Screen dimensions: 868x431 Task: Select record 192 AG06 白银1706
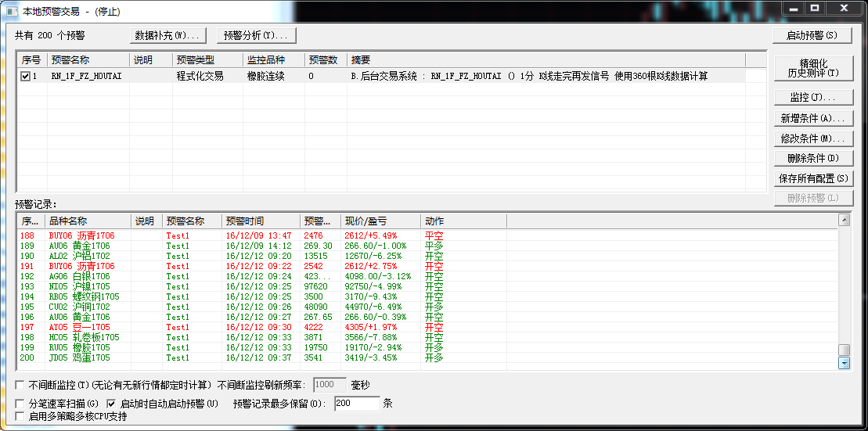pos(427,276)
